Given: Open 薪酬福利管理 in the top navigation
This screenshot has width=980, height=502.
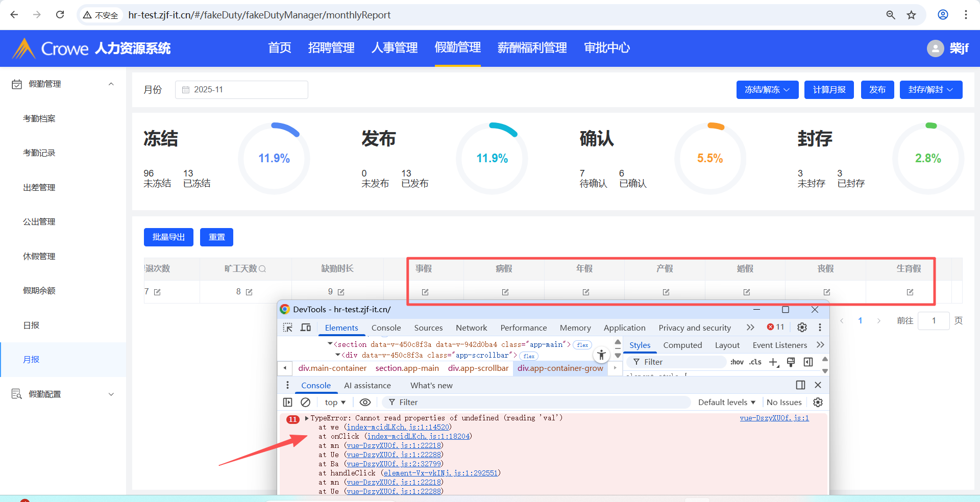Looking at the screenshot, I should coord(532,48).
